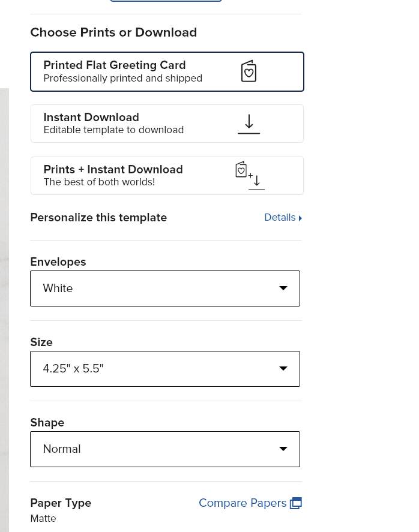Open the Details link

tap(283, 218)
